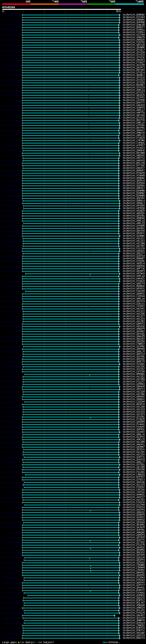Select the label UniRef100_Q2PYY7
The image size is (146, 644).
point(133,585)
